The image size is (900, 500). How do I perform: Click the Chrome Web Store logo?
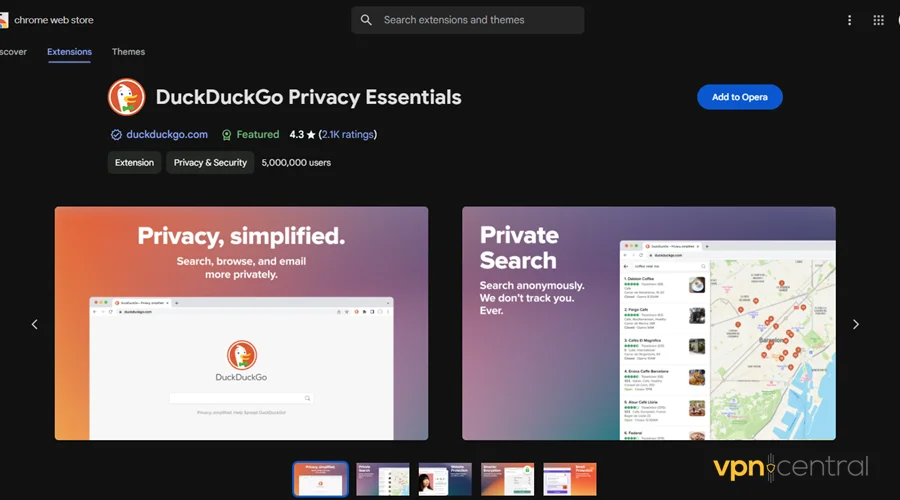(x=3, y=20)
